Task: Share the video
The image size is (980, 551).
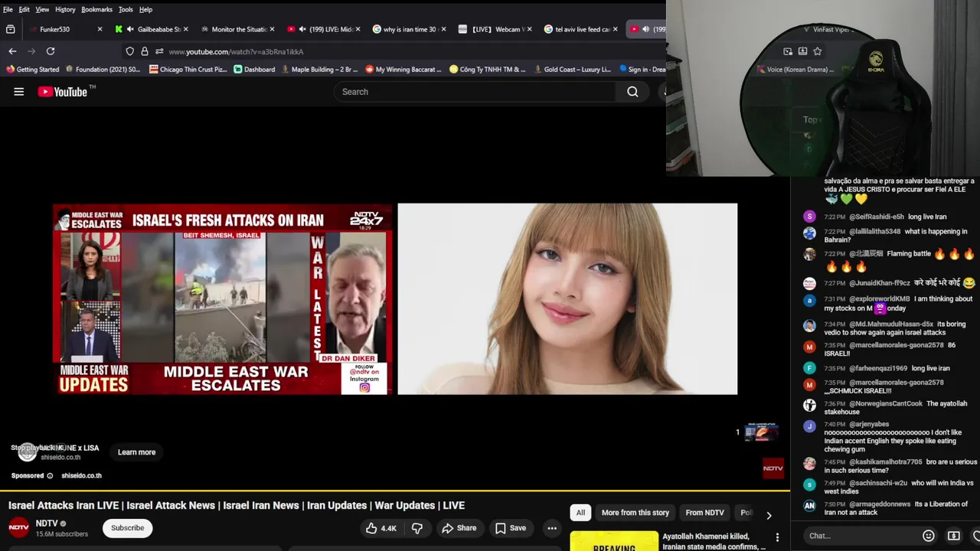Action: (459, 528)
